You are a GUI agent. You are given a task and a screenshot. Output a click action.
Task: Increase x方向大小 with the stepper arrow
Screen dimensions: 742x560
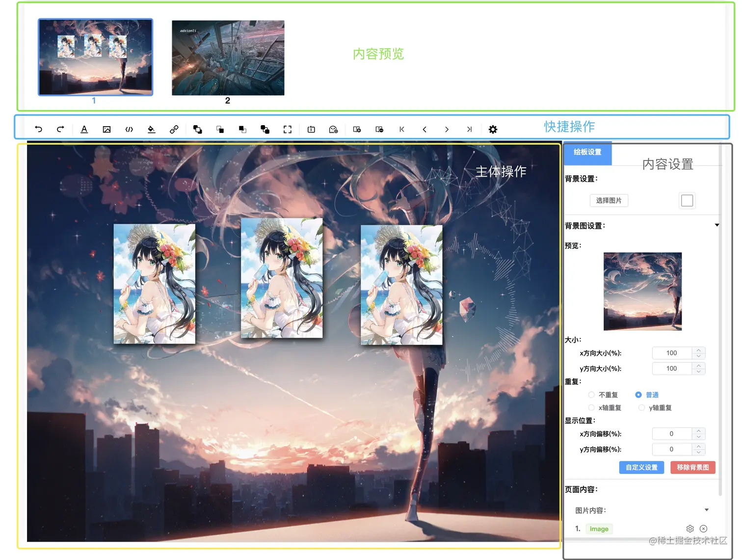(699, 350)
